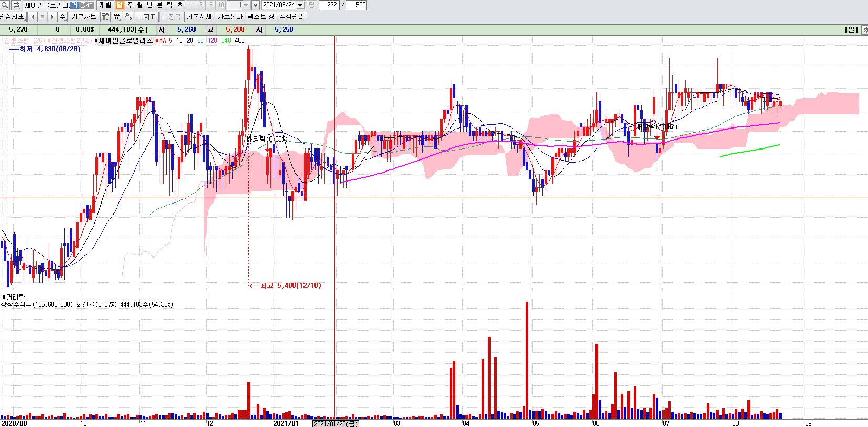
Task: Open 기본시세 basic quotes
Action: tap(199, 17)
